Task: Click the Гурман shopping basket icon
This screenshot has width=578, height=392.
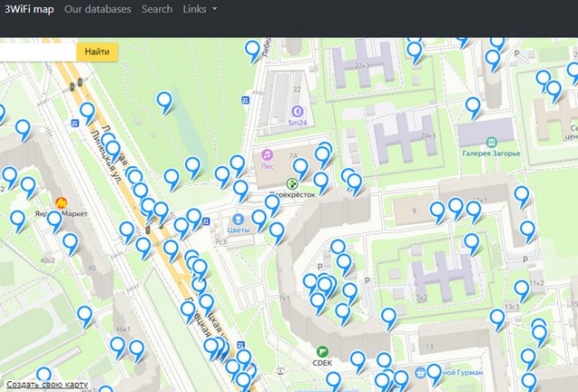Action: click(x=419, y=372)
